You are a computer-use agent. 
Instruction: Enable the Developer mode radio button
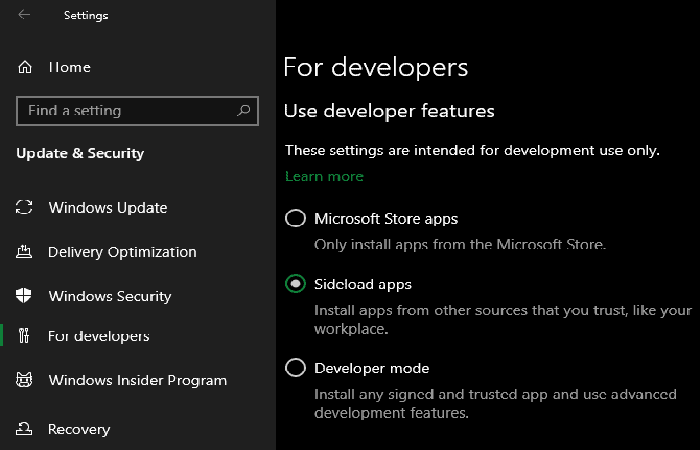click(296, 368)
